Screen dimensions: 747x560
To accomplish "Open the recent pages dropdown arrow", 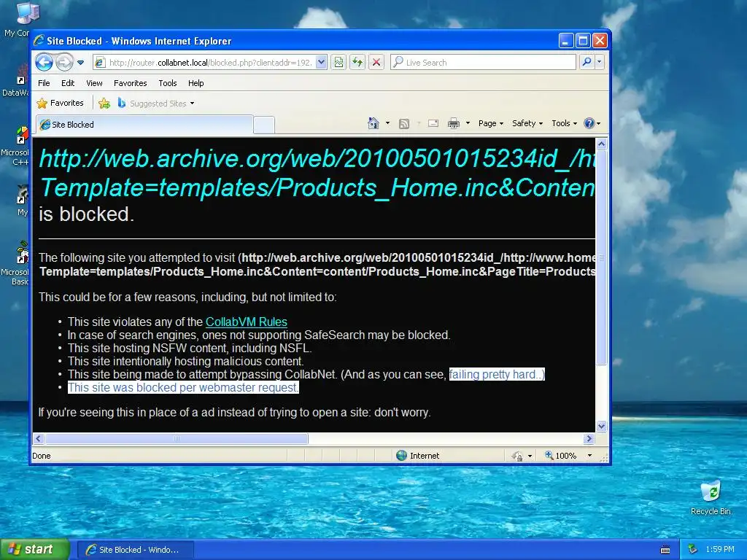I will pos(80,63).
